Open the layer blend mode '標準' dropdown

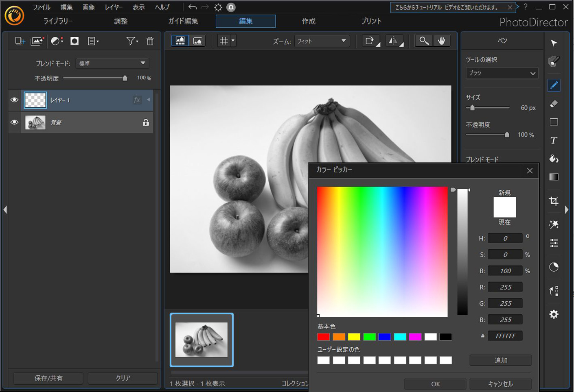(x=112, y=63)
